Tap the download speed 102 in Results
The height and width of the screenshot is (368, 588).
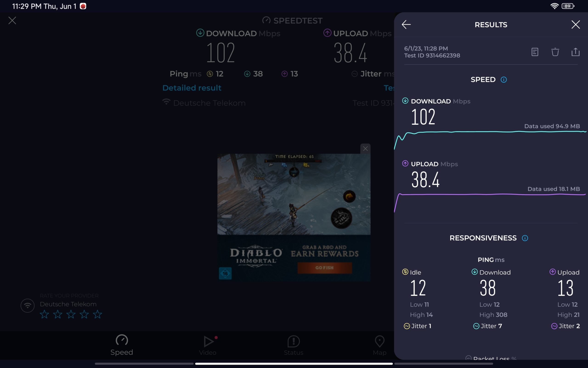click(423, 117)
